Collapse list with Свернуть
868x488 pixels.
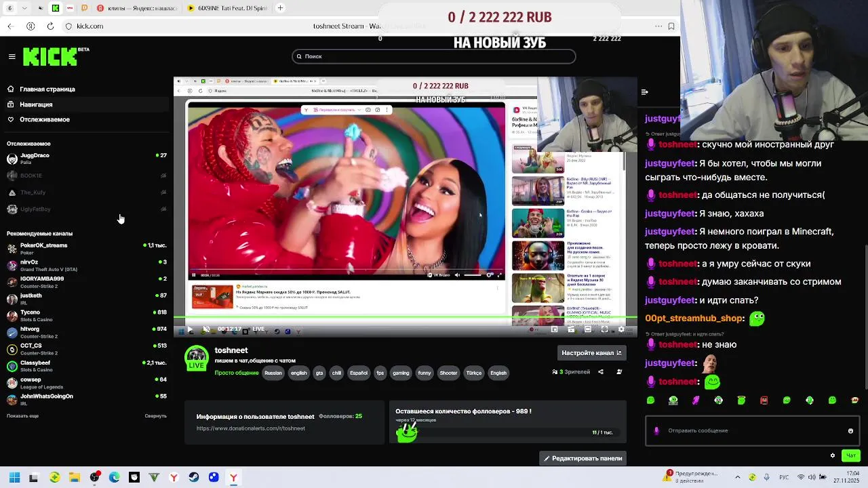click(155, 415)
